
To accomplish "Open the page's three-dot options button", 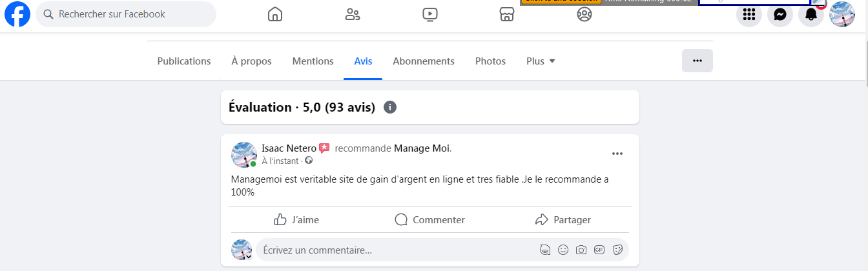I will [697, 61].
